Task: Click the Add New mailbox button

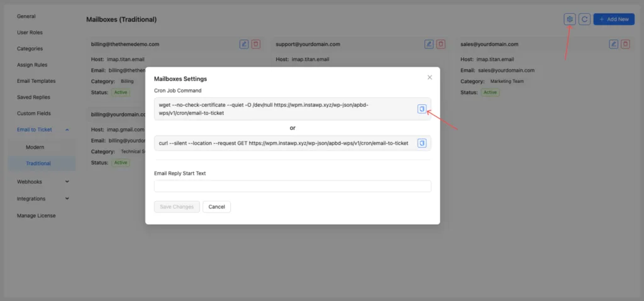Action: tap(614, 19)
